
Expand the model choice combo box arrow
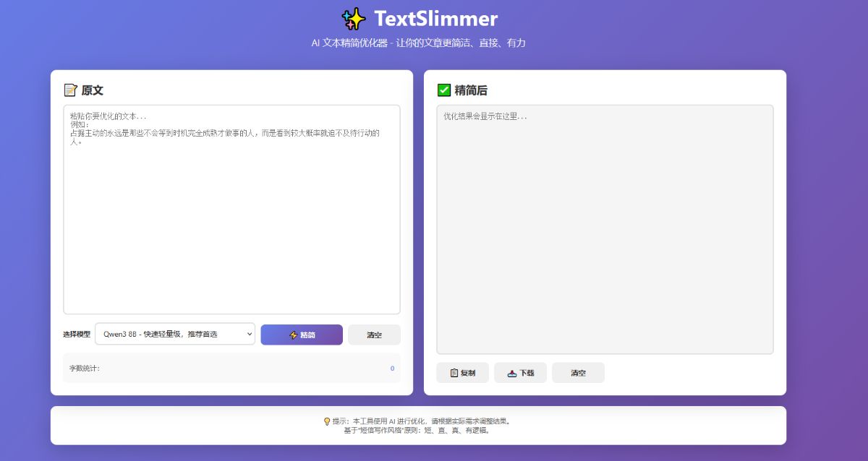coord(249,334)
